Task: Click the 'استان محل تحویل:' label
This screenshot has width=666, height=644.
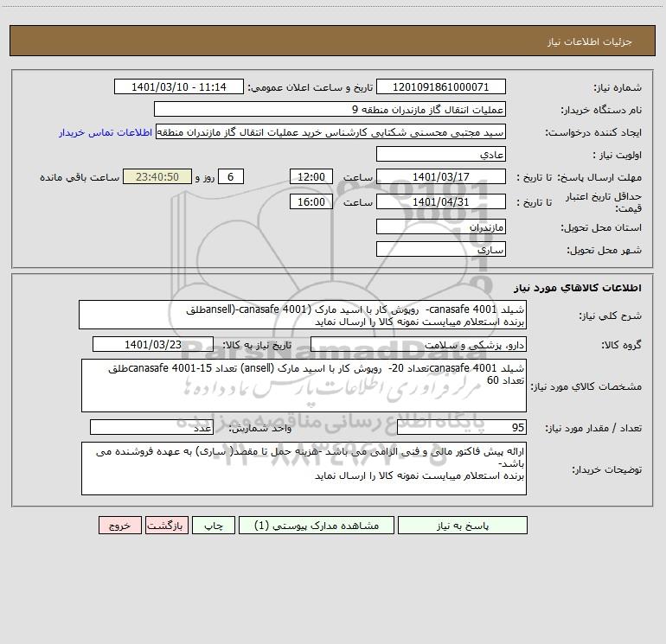Action: pos(601,227)
